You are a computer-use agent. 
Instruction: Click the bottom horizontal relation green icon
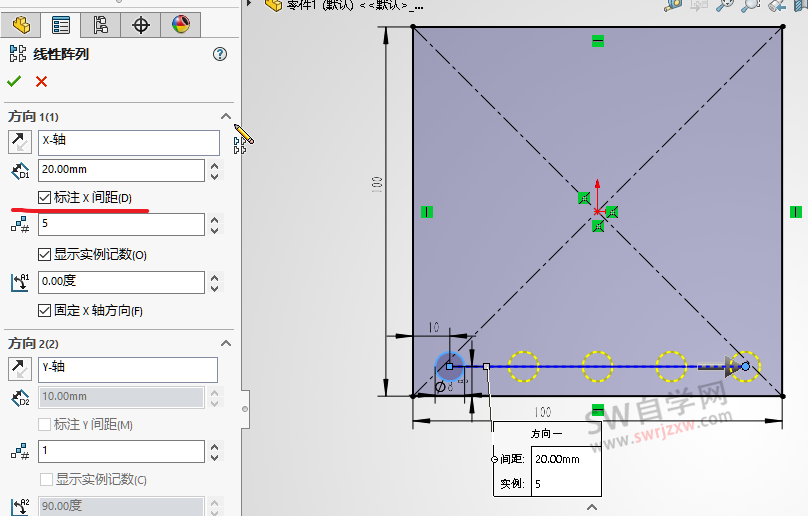pos(598,410)
